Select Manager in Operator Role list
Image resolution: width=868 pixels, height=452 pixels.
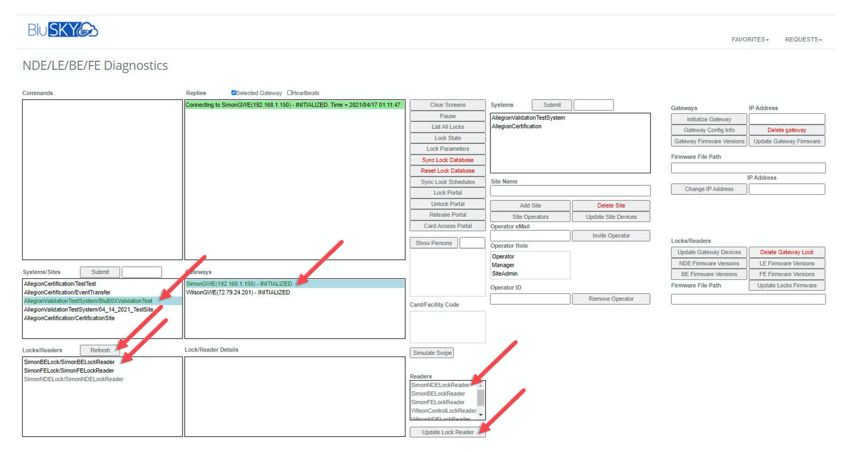click(x=503, y=265)
